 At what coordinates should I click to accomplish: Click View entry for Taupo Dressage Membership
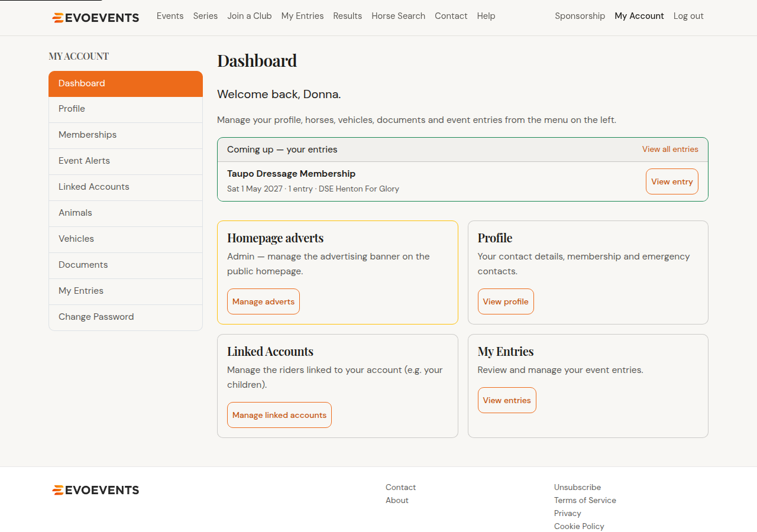[x=672, y=181]
